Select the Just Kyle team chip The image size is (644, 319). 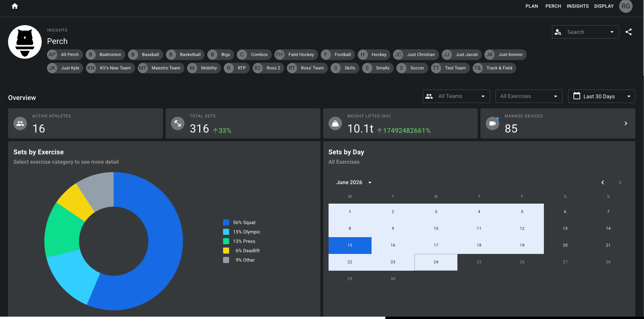point(65,68)
